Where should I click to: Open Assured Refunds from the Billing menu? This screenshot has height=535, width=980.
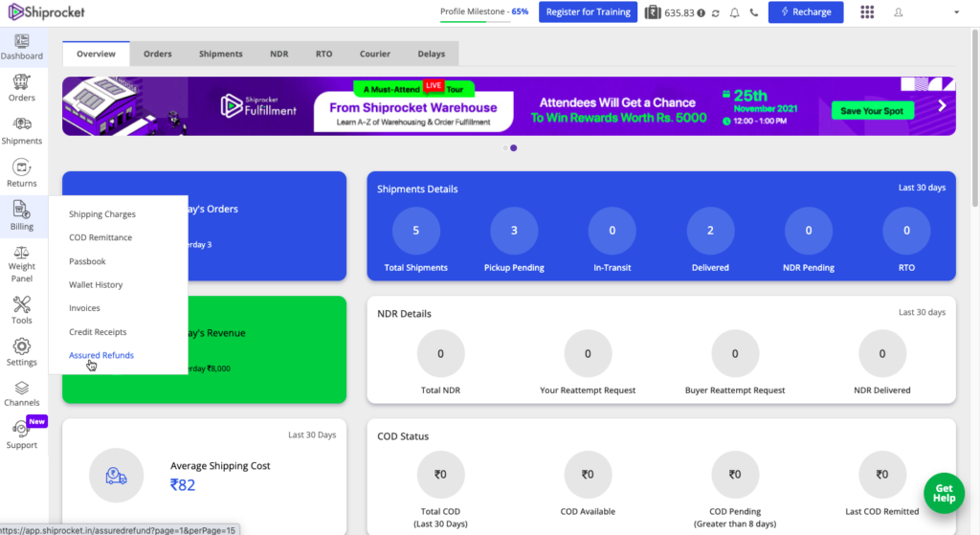coord(101,355)
